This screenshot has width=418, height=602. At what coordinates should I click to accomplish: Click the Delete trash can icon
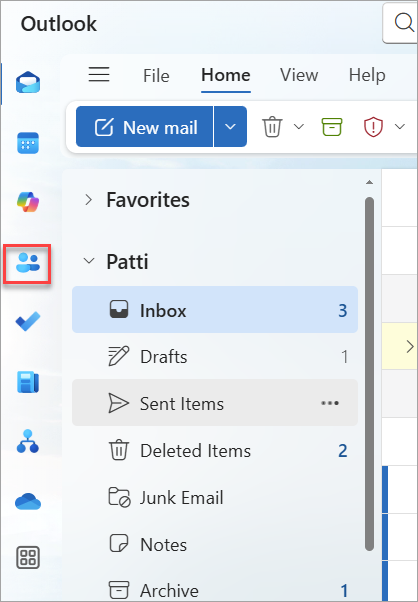coord(272,127)
